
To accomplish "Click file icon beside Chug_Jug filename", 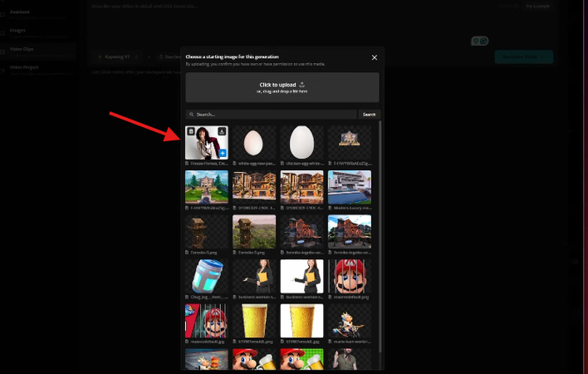I will [x=187, y=297].
